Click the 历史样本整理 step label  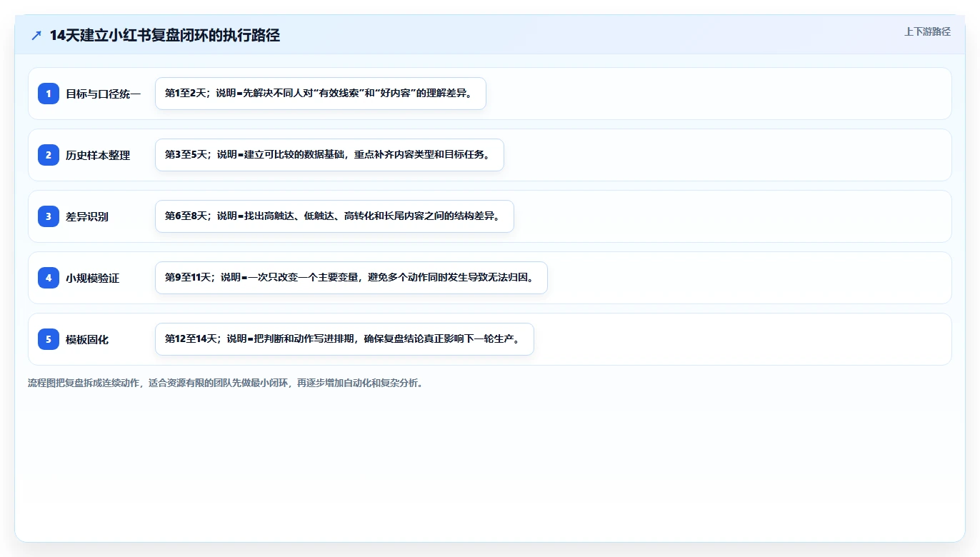[x=98, y=155]
